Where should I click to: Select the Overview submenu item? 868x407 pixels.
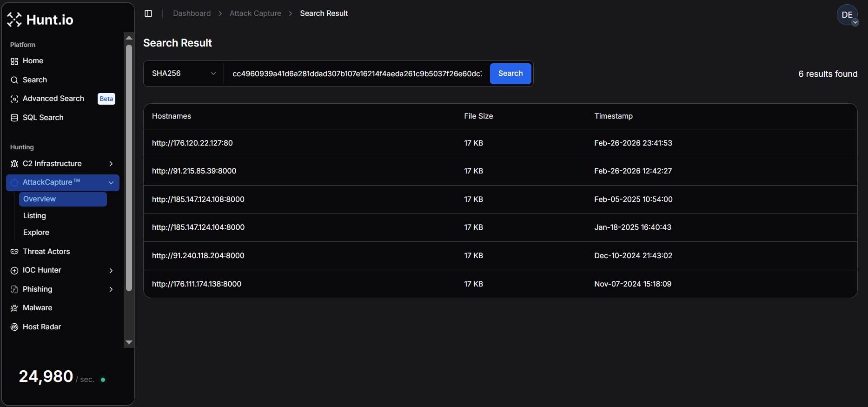[63, 199]
